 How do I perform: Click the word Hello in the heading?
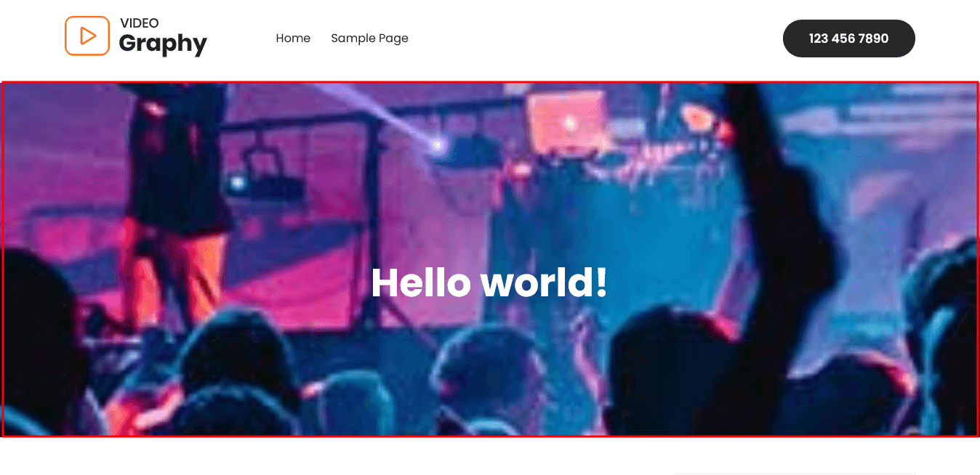[x=420, y=283]
